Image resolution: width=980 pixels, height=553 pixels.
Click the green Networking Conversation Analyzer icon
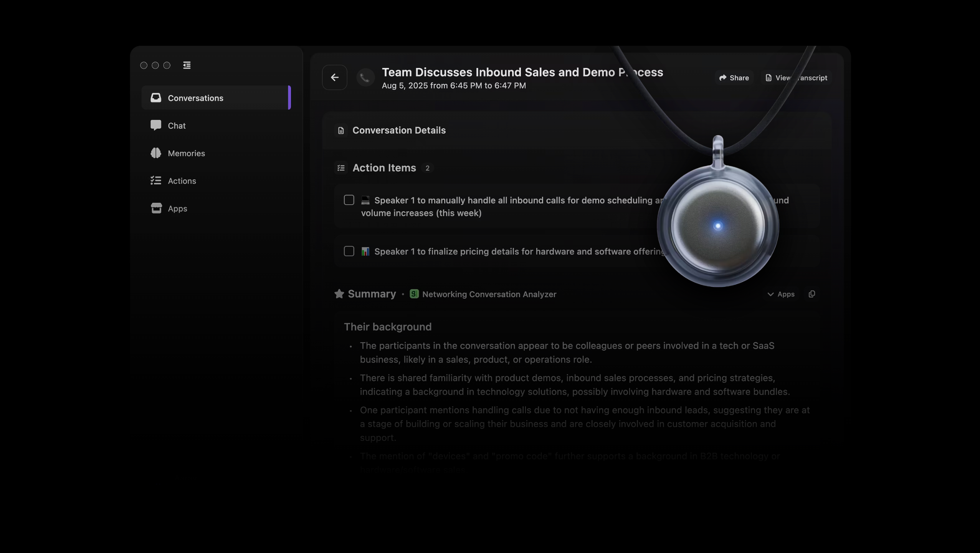click(414, 294)
